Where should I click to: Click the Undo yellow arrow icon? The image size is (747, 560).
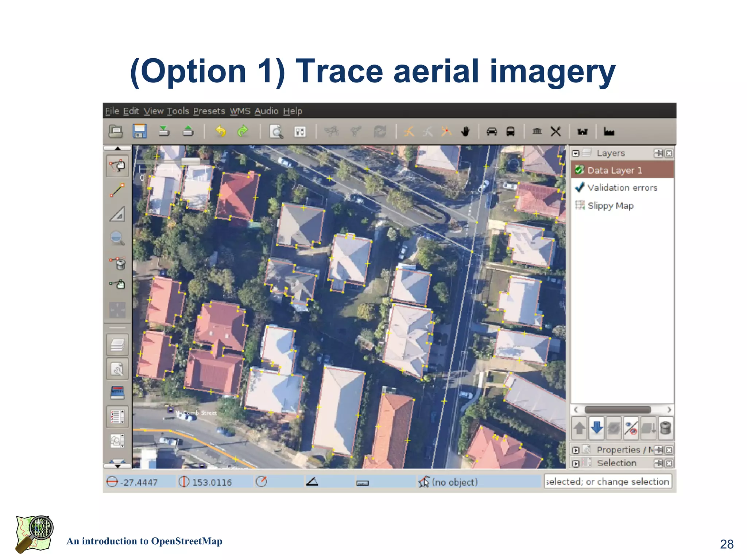click(x=221, y=131)
